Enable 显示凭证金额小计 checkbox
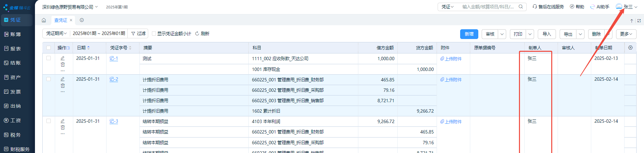Image resolution: width=644 pixels, height=153 pixels. click(x=154, y=34)
